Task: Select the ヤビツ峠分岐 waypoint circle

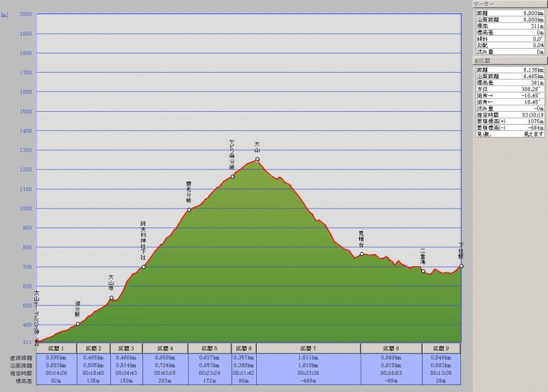Action: [x=232, y=177]
